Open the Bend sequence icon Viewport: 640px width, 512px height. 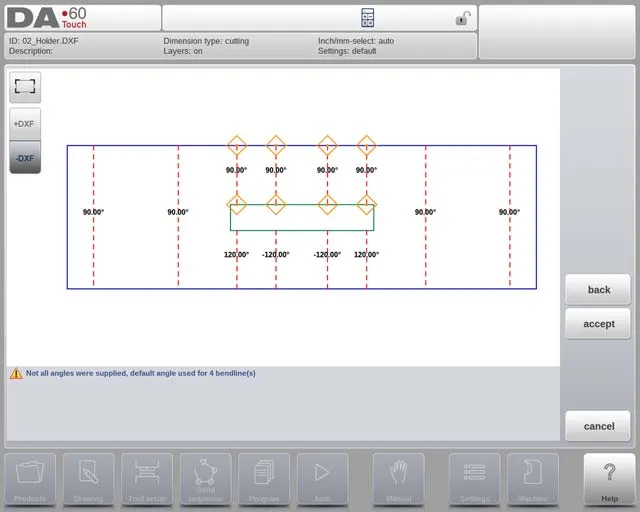205,478
